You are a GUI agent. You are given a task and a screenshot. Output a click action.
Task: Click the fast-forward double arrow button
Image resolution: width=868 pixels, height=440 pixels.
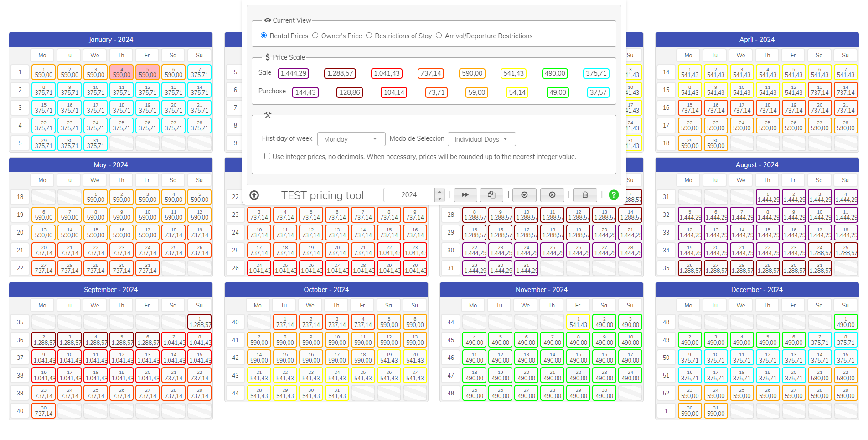tap(465, 195)
